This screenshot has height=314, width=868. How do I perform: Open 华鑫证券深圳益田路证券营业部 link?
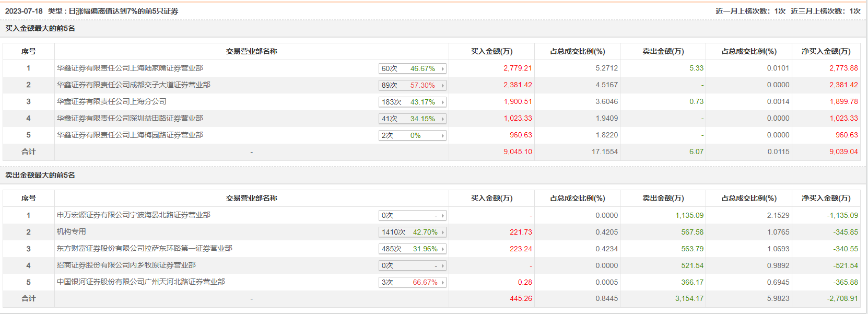coord(130,118)
